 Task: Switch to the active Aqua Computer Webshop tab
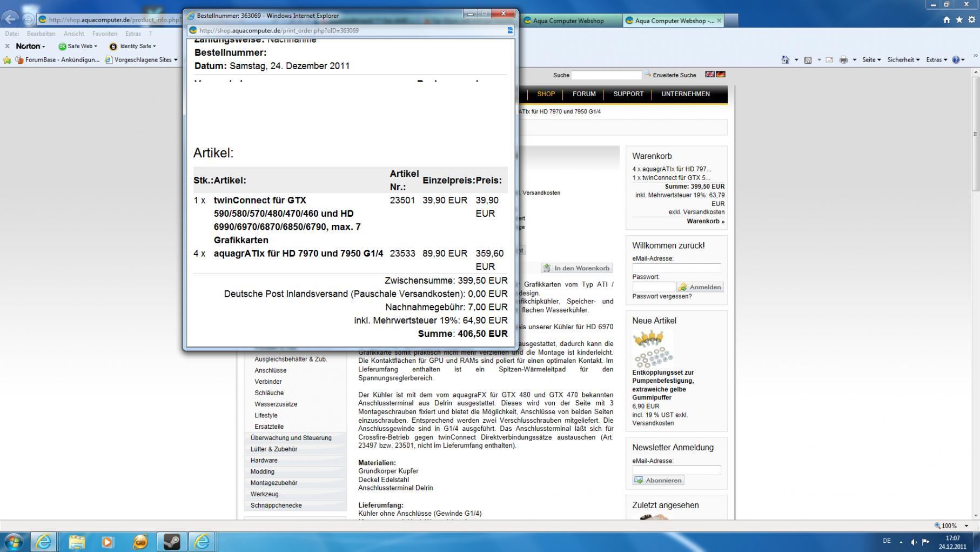[x=673, y=21]
